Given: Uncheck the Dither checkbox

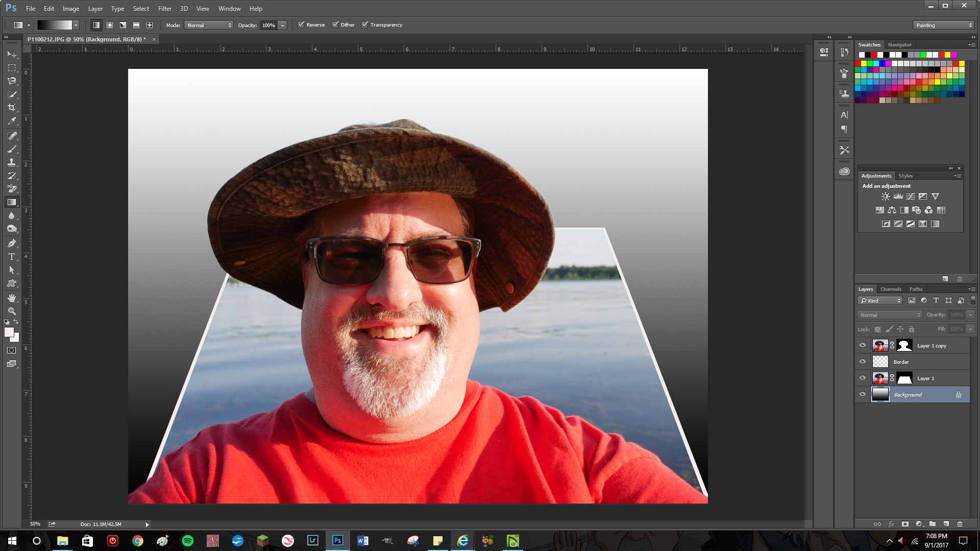Looking at the screenshot, I should (335, 25).
